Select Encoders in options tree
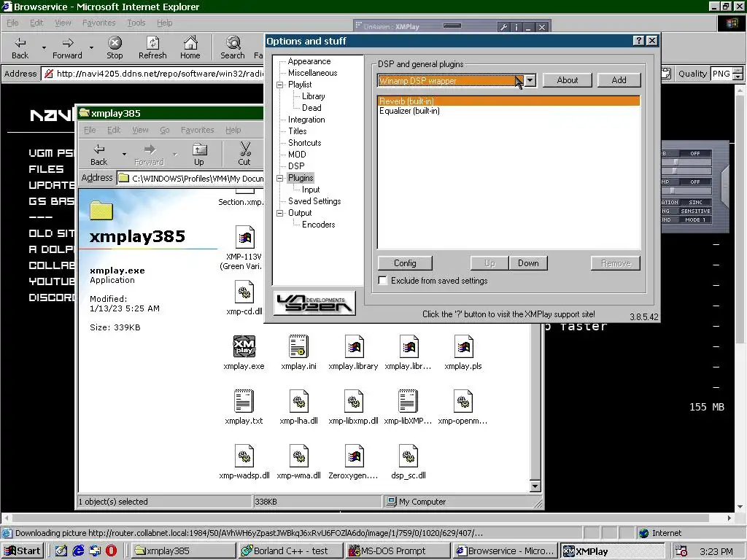The width and height of the screenshot is (747, 560). [x=318, y=225]
